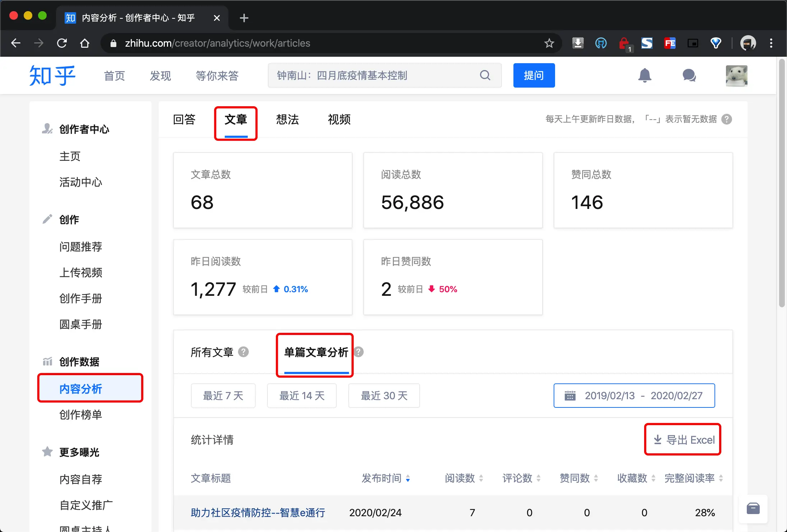
Task: Open the notification bell icon
Action: pos(645,75)
